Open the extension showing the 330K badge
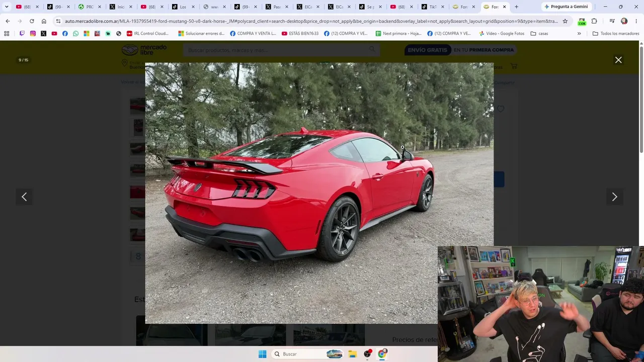The image size is (644, 362). pyautogui.click(x=582, y=22)
